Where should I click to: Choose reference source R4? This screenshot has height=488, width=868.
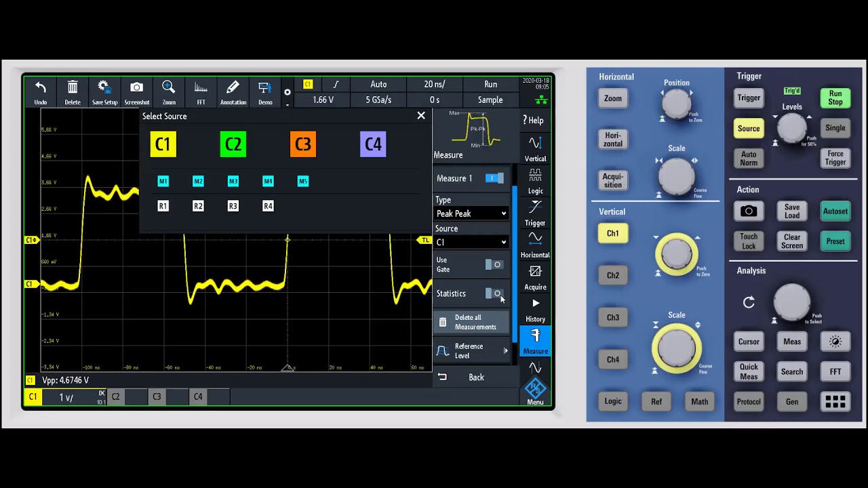pyautogui.click(x=268, y=206)
